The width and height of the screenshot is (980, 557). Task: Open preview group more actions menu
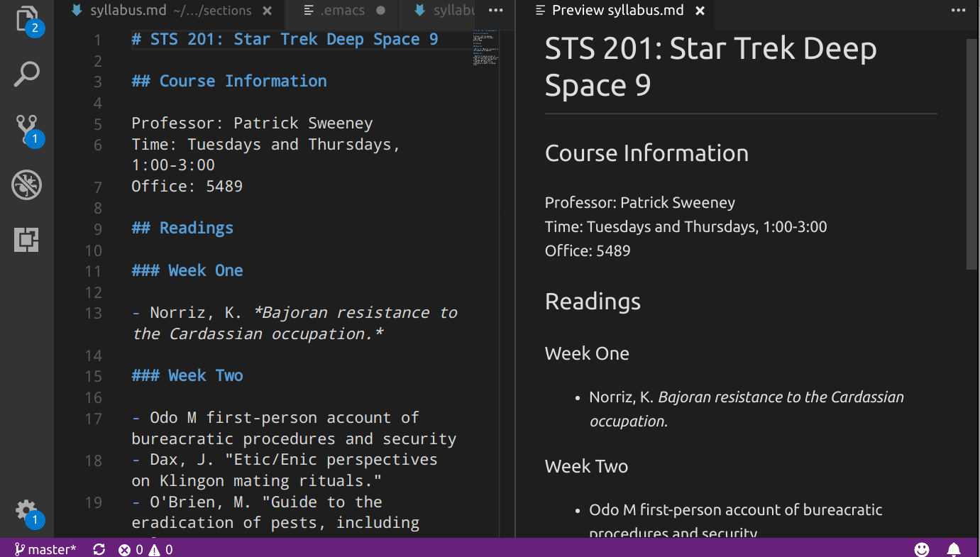point(959,11)
